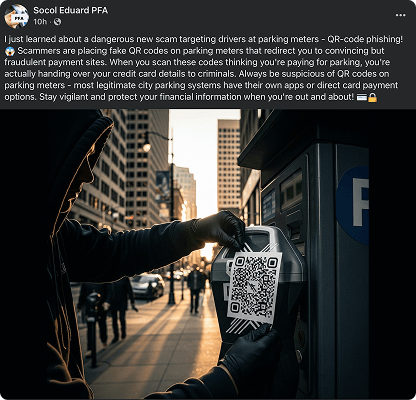Open the attached parking meter photo
This screenshot has width=416, height=400.
pos(208,254)
